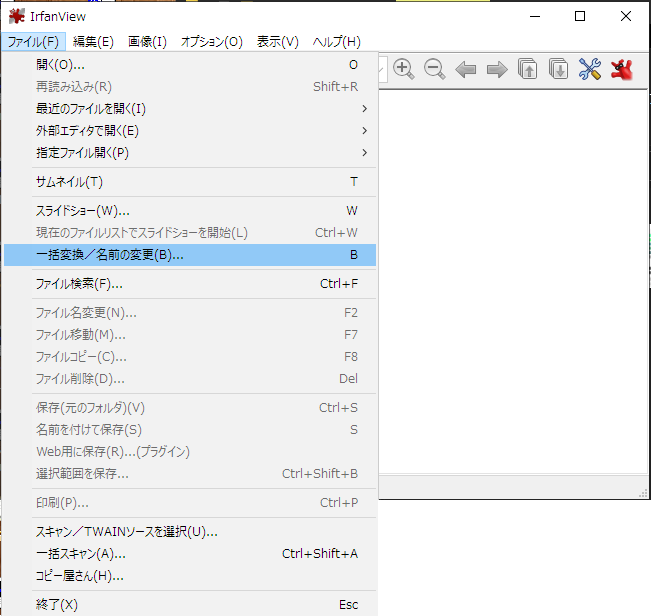The height and width of the screenshot is (616, 651).
Task: Click the greyed ファイル名変更(N)... entry
Action: [x=190, y=313]
